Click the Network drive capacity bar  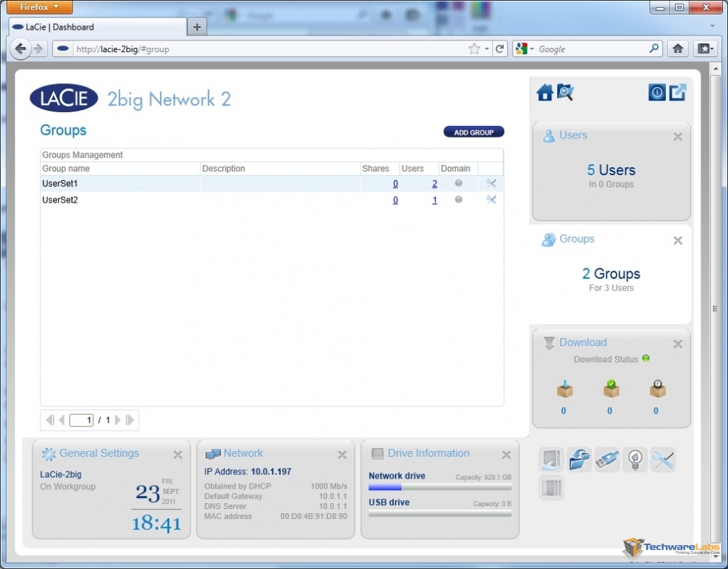point(440,487)
